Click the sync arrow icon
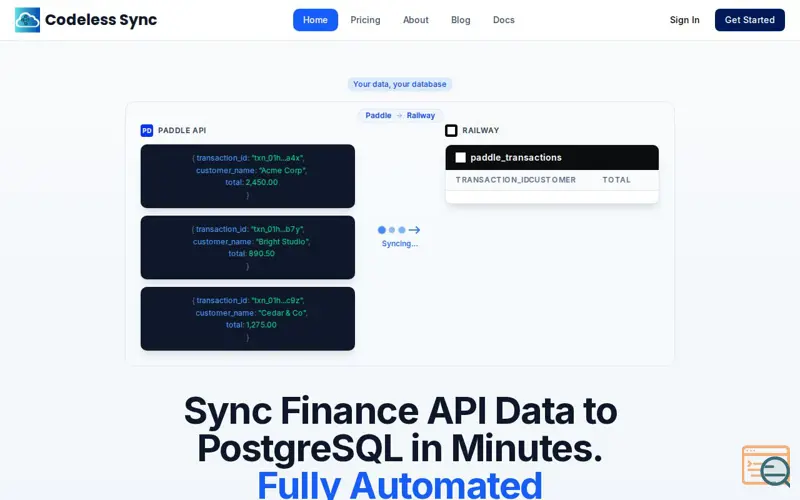800x500 pixels. (414, 230)
